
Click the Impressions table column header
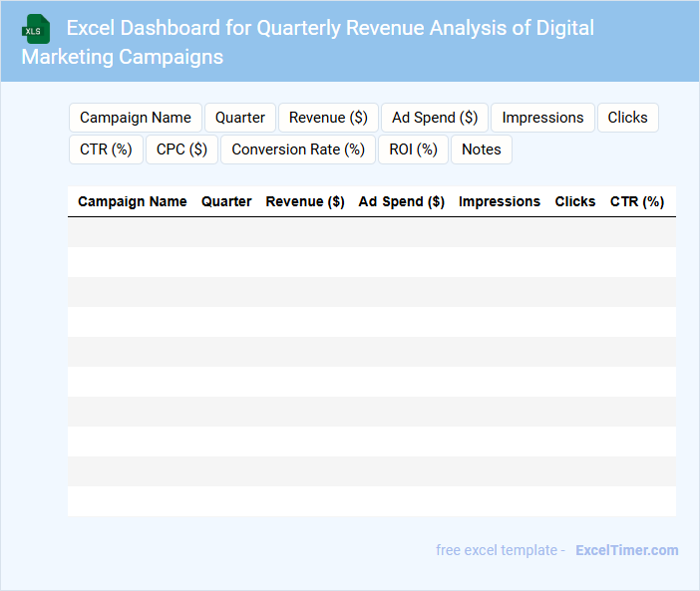coord(500,201)
